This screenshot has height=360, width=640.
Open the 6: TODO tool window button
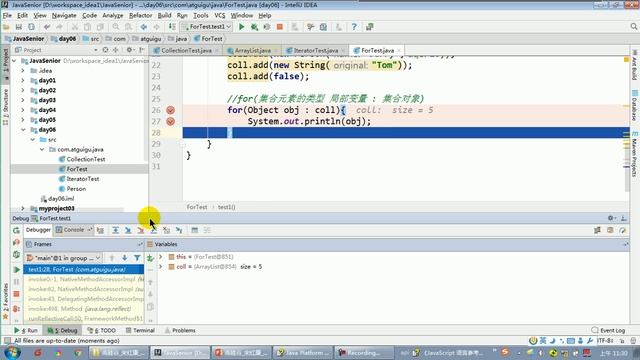tap(102, 330)
